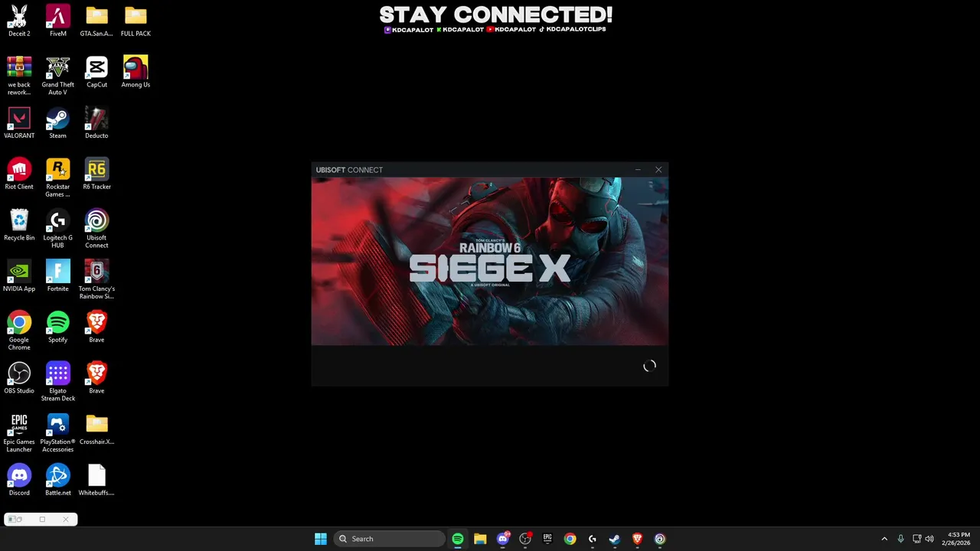Click the Ubisoft Connect taskbar icon
Image resolution: width=980 pixels, height=551 pixels.
click(660, 539)
